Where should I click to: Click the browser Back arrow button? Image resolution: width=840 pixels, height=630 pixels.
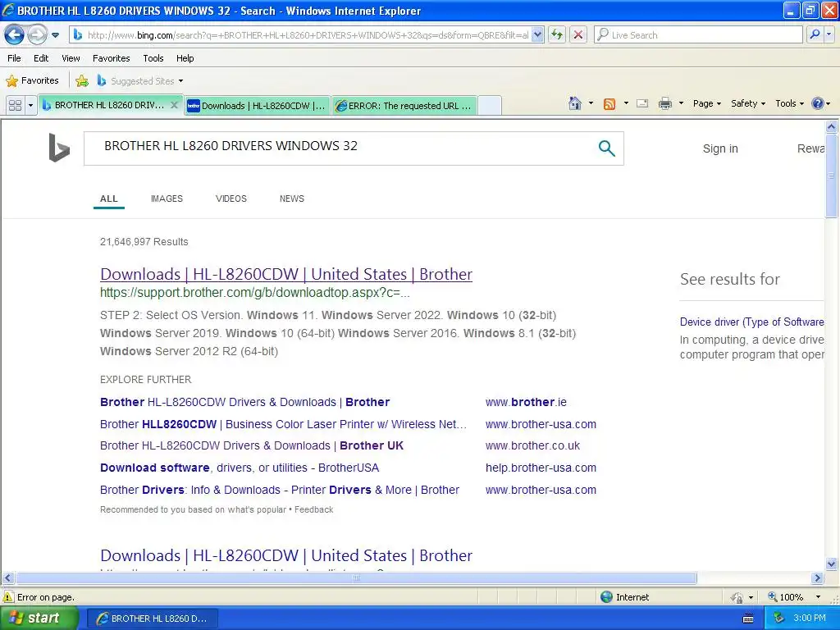click(x=15, y=35)
